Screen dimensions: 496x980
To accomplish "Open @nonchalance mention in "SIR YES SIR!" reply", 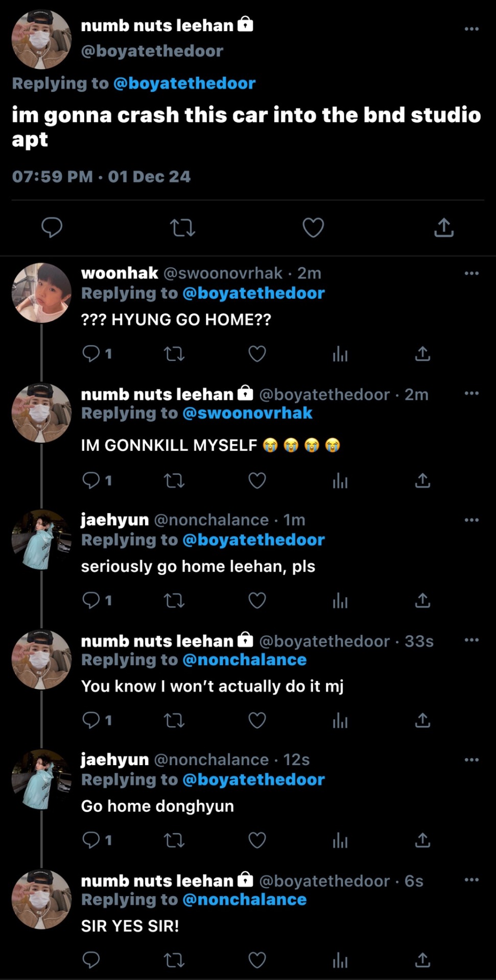I will tap(244, 899).
